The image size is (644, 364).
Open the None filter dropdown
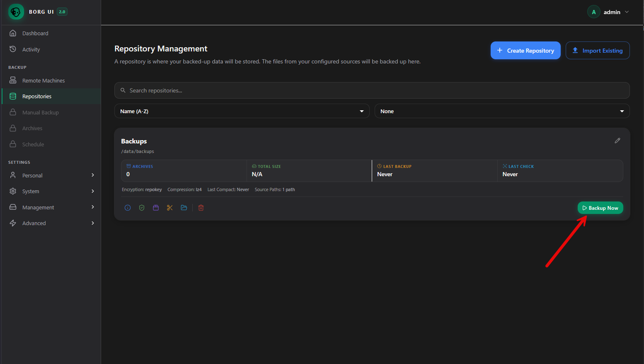pos(502,111)
